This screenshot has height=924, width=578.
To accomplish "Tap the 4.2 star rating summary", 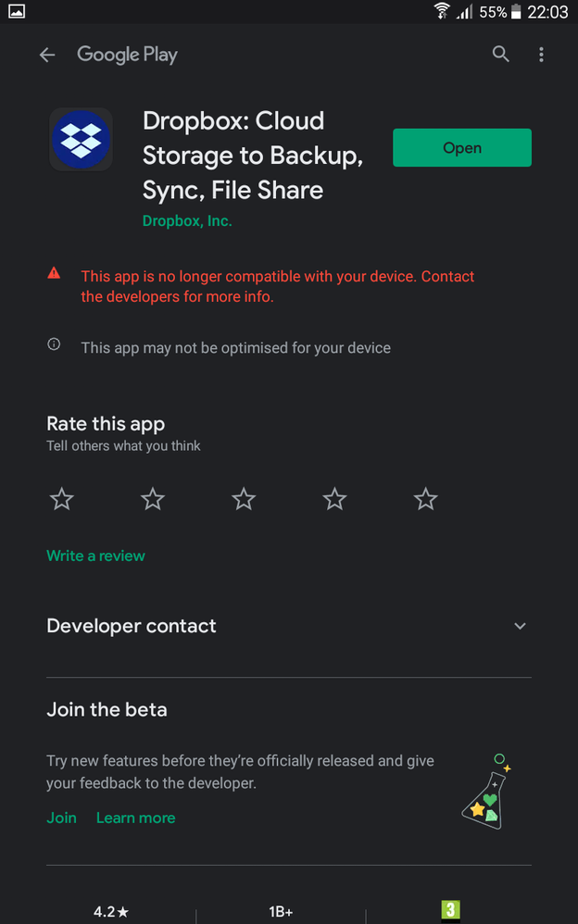I will coord(111,912).
